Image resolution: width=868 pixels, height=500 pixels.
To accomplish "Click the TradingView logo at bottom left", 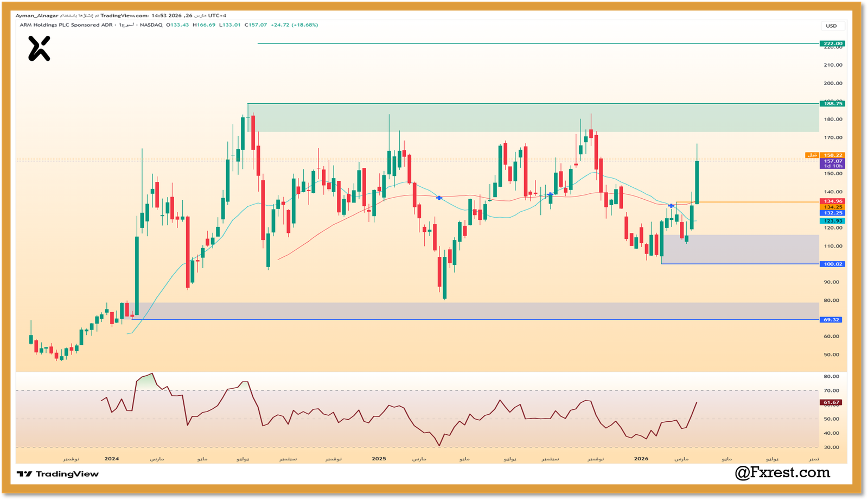I will (58, 474).
